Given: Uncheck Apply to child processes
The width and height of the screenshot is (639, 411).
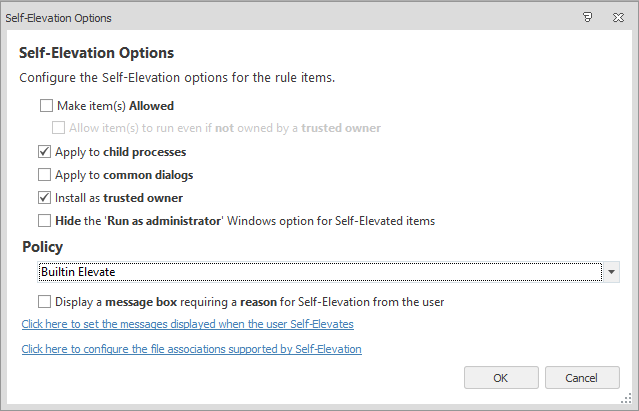Looking at the screenshot, I should point(45,152).
